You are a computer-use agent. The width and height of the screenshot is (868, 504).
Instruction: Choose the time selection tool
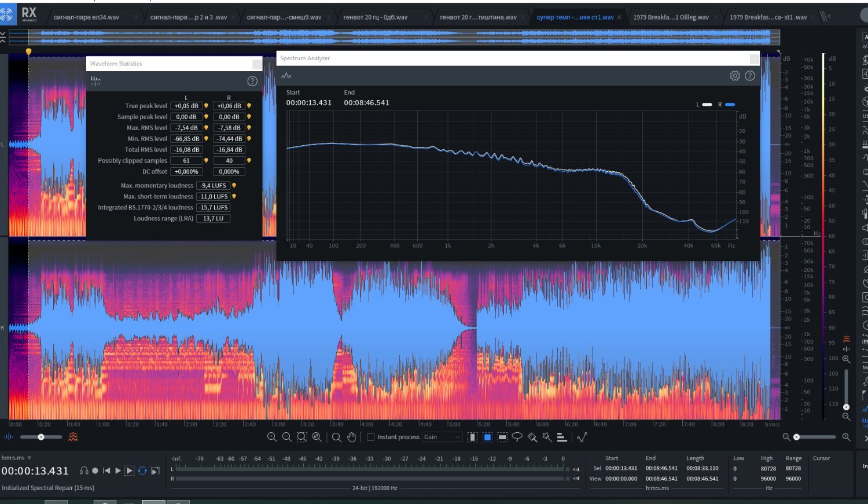tap(473, 437)
